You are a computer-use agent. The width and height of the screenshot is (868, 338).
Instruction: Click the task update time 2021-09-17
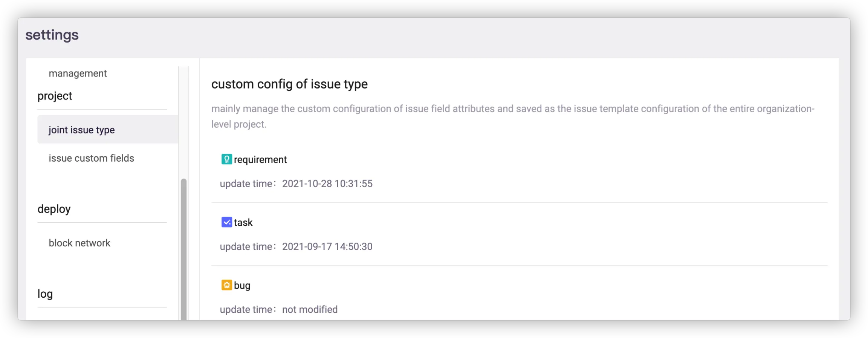click(327, 247)
